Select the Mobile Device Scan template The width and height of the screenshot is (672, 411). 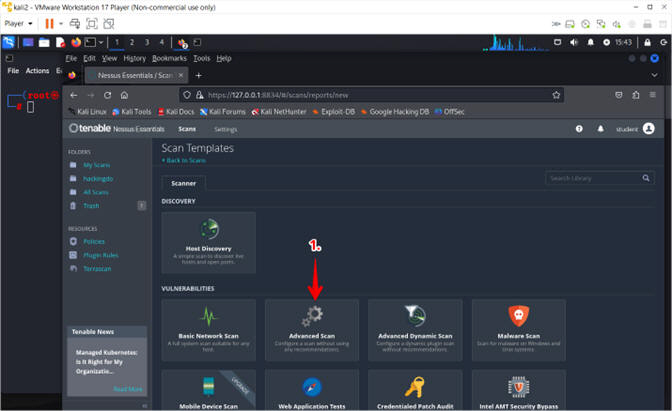coord(209,390)
